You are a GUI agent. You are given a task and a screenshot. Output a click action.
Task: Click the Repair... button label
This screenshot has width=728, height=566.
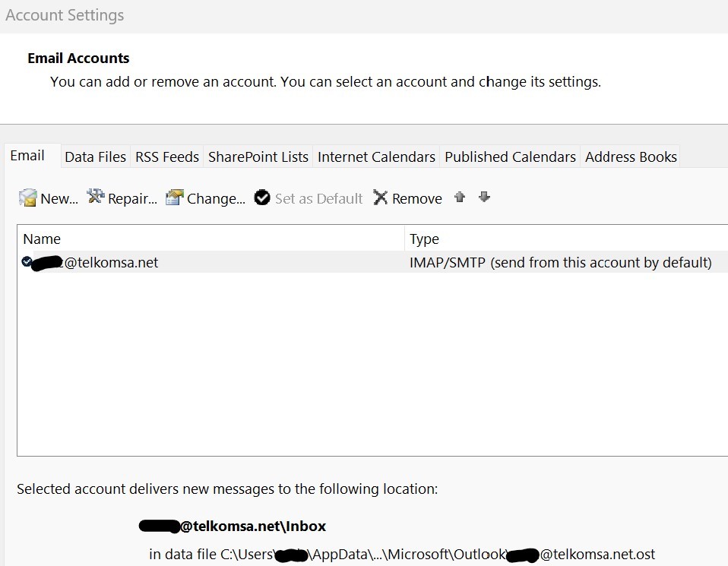(x=132, y=199)
